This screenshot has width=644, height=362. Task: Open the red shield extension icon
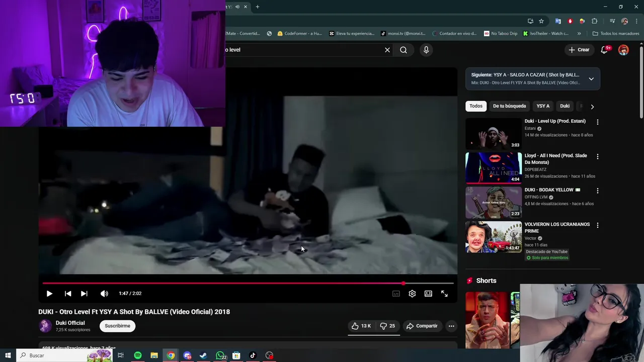pyautogui.click(x=570, y=21)
